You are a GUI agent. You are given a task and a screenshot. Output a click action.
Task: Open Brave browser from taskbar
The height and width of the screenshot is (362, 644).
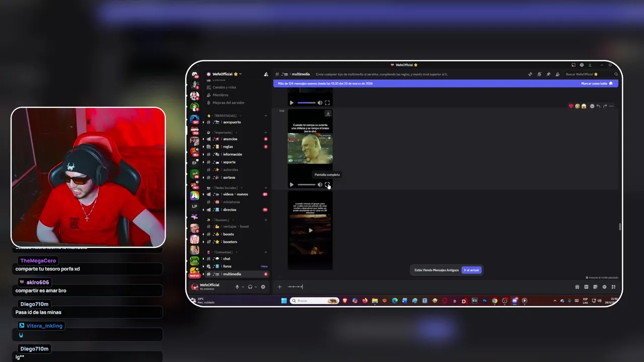pyautogui.click(x=345, y=301)
